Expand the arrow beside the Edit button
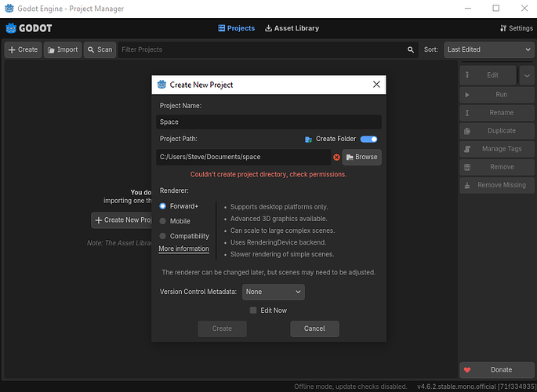The width and height of the screenshot is (537, 392). 527,75
